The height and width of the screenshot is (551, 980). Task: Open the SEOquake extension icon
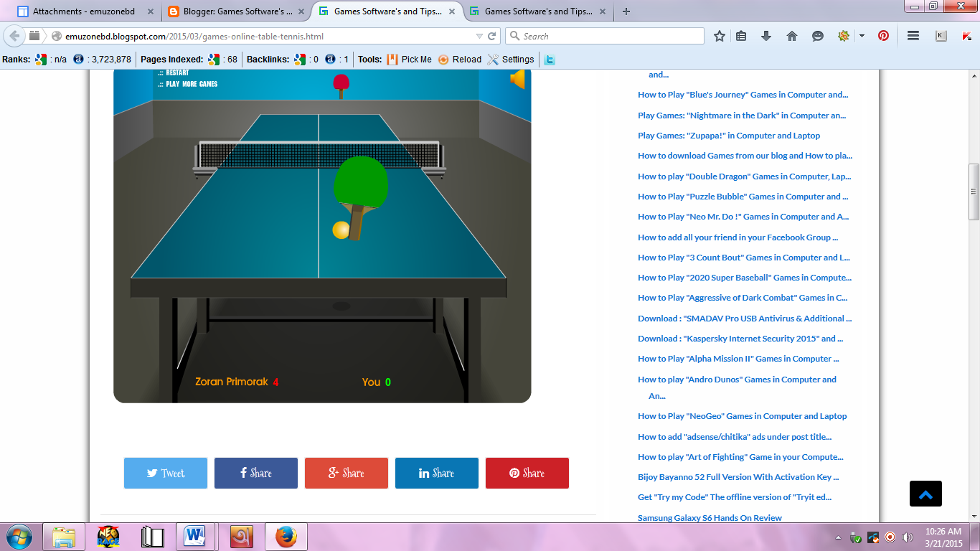844,35
